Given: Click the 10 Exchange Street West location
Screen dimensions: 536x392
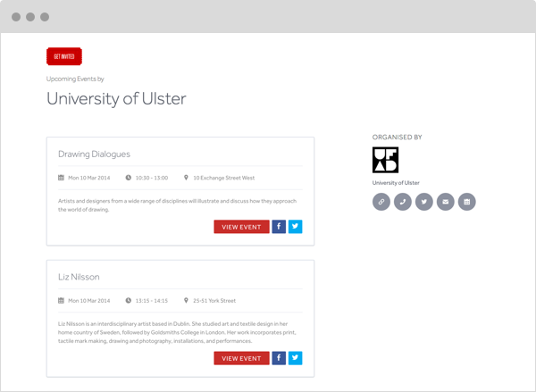Looking at the screenshot, I should point(223,178).
